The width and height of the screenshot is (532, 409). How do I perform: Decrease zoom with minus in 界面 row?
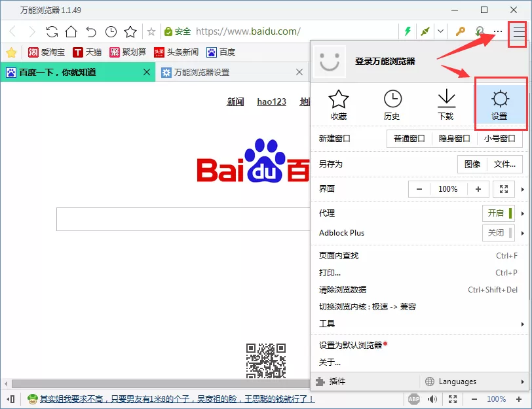tap(419, 189)
